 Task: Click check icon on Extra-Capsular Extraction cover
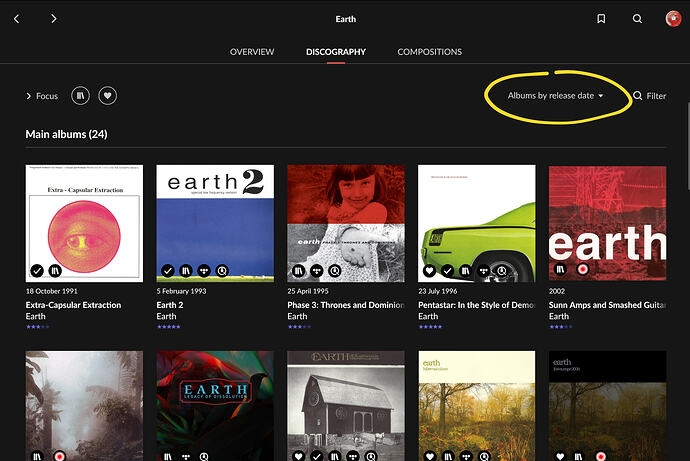point(37,271)
